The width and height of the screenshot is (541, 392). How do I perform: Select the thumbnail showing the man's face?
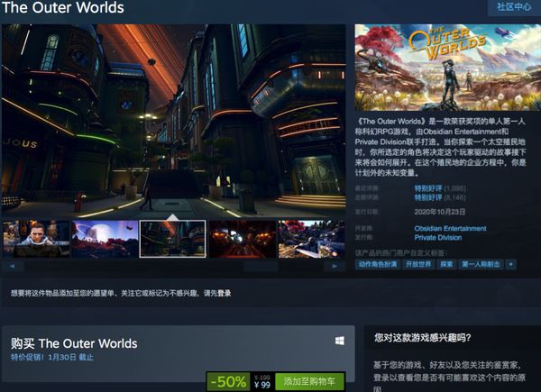tap(37, 239)
